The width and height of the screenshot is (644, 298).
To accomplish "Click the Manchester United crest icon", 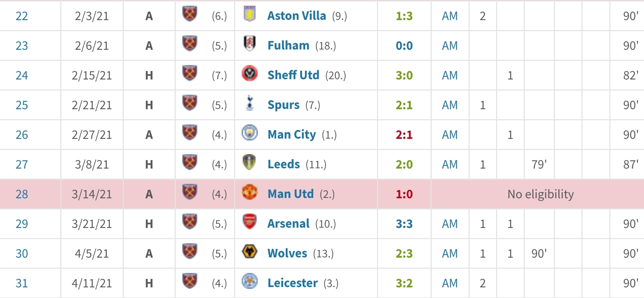I will [x=250, y=192].
